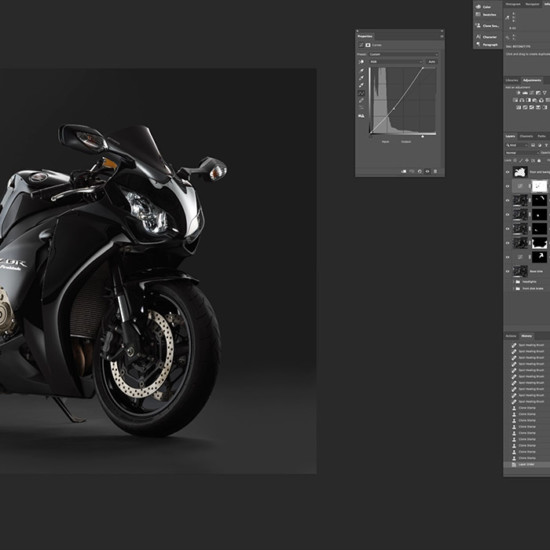Hide the layer with white-bordered mask

[x=508, y=243]
